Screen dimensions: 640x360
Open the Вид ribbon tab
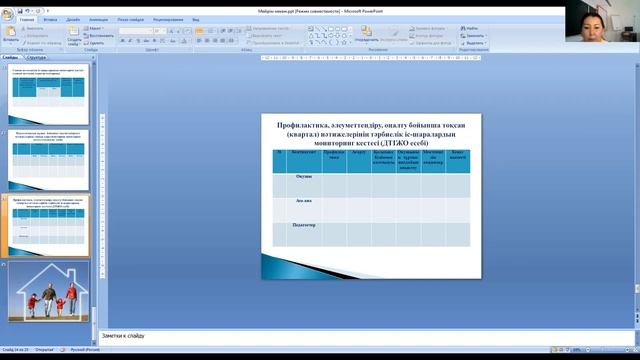click(196, 20)
